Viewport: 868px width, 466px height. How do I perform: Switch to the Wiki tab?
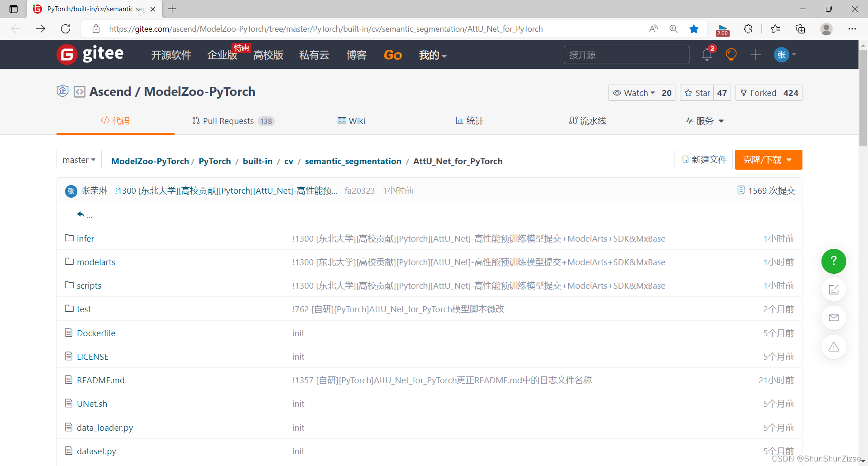[x=351, y=121]
